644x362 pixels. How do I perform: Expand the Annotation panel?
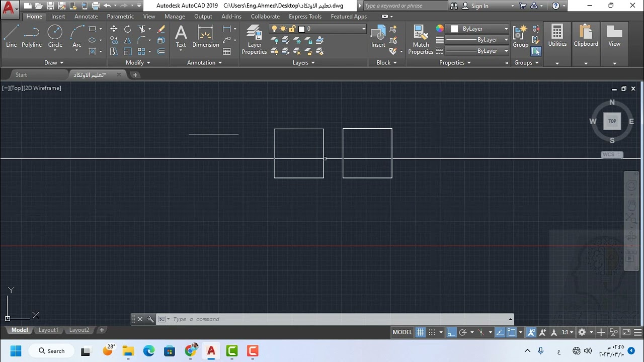coord(204,63)
